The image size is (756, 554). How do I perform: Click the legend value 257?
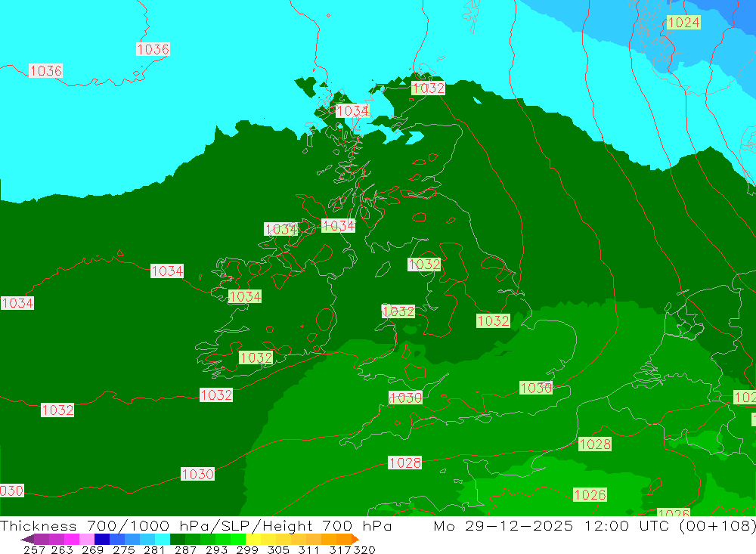[x=34, y=550]
